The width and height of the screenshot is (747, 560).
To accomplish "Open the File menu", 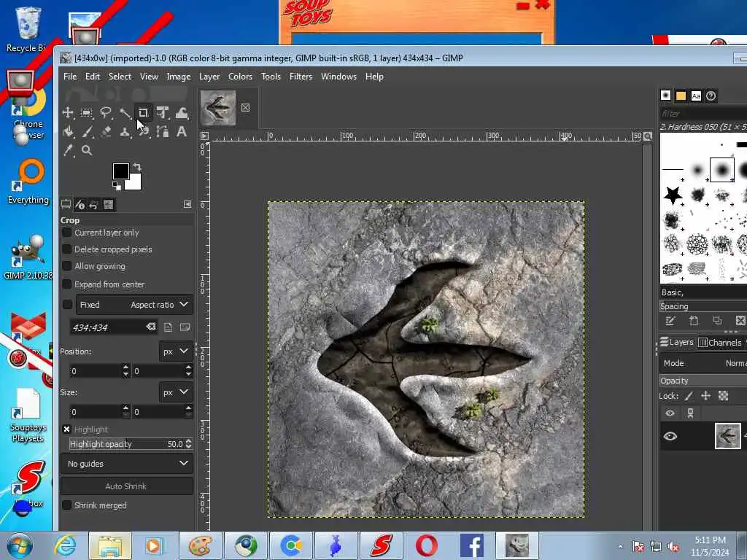I will [x=70, y=76].
